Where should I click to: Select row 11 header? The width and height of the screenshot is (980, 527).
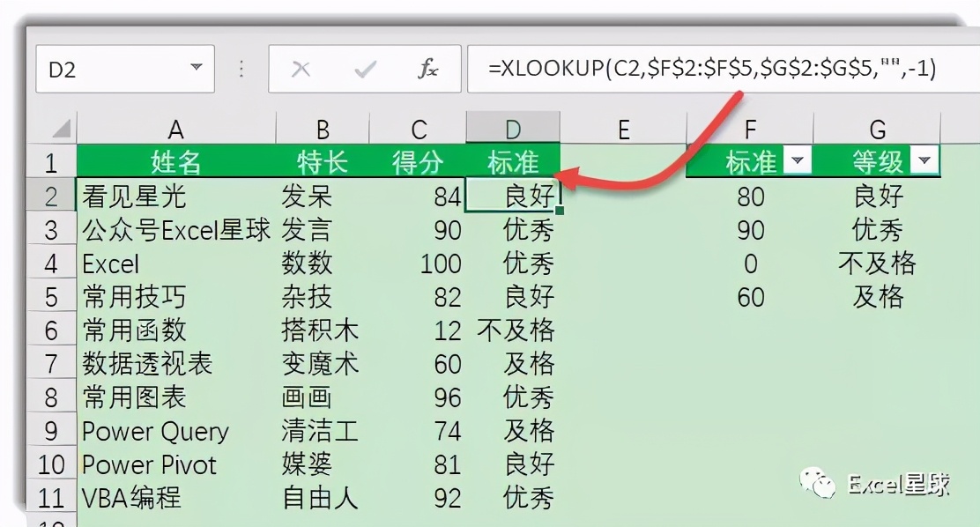[50, 498]
